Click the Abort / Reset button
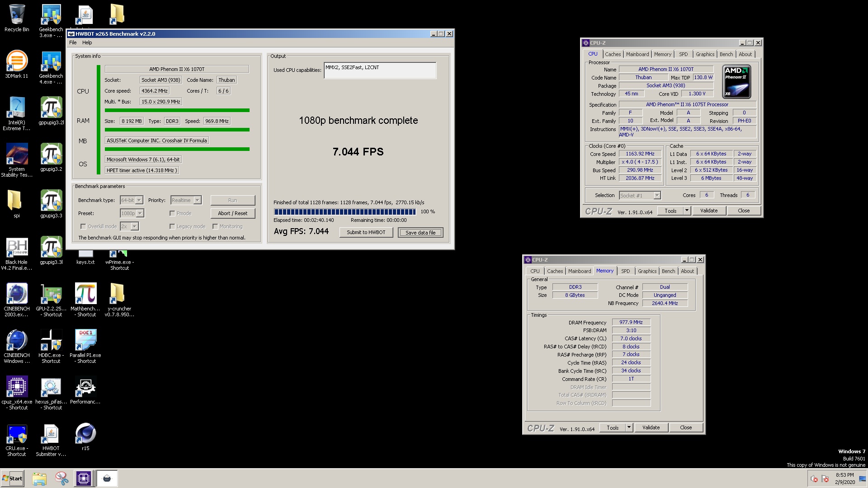Image resolution: width=868 pixels, height=488 pixels. [232, 213]
